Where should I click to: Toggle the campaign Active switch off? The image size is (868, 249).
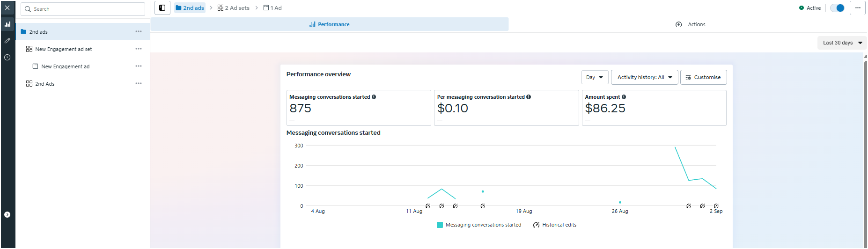coord(837,8)
